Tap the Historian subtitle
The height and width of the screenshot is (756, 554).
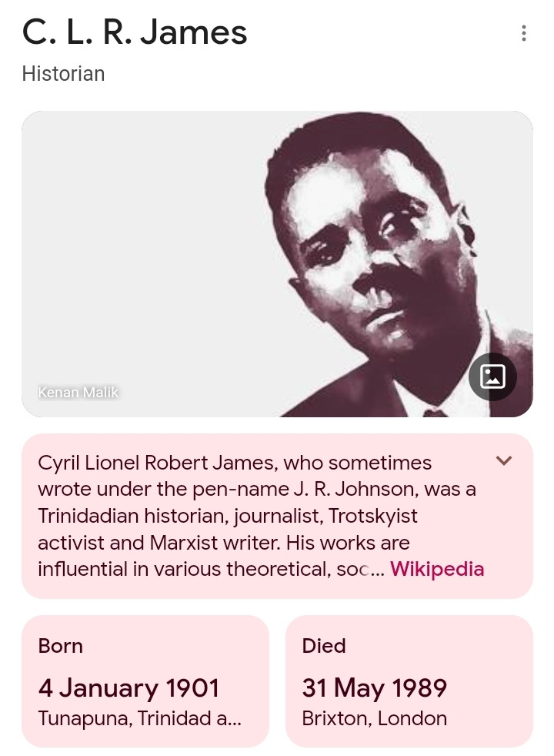63,74
